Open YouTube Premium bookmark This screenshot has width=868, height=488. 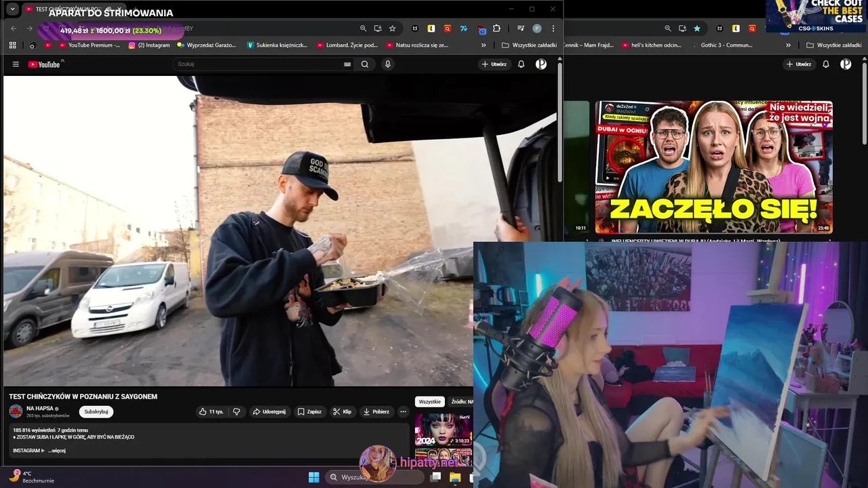(90, 45)
